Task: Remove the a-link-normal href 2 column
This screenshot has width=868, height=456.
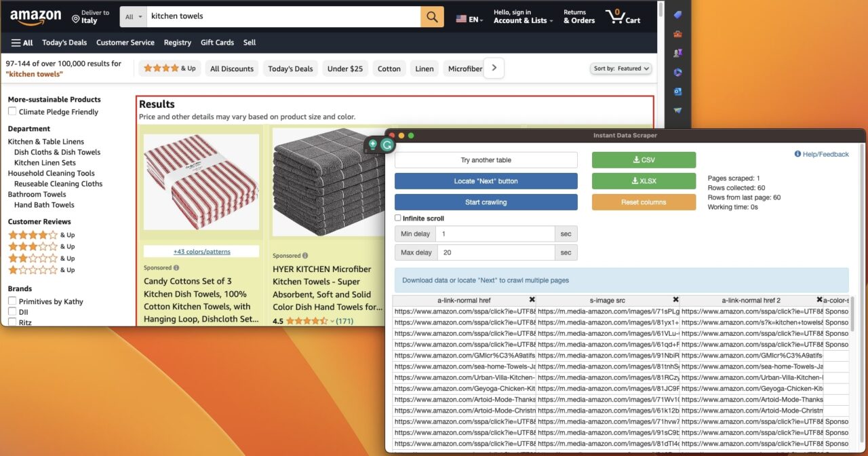Action: [x=819, y=300]
